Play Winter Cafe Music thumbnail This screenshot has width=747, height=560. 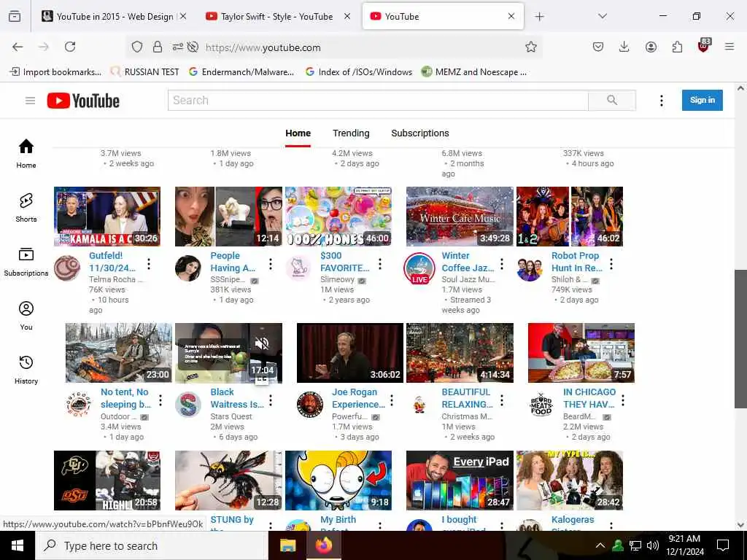pos(460,216)
